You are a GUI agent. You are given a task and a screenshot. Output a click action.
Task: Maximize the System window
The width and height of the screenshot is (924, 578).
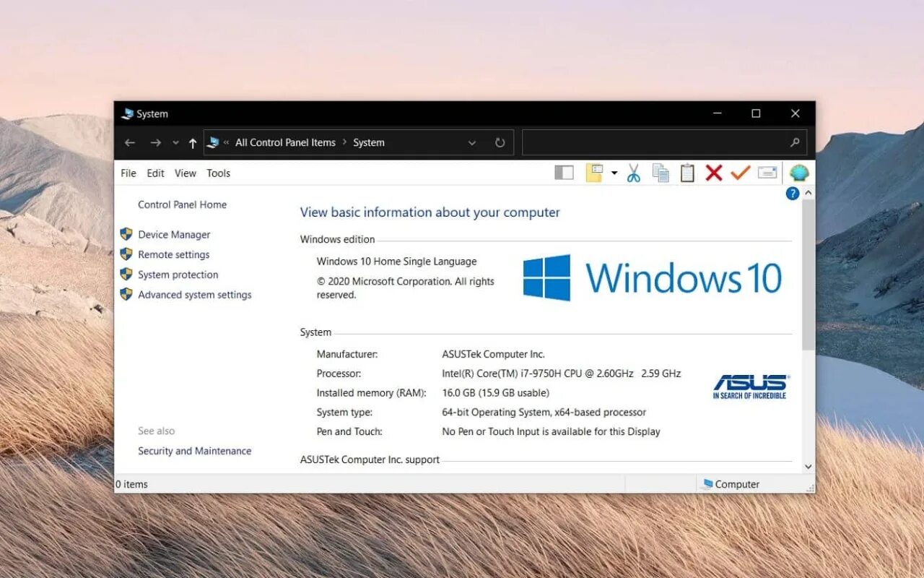(756, 113)
